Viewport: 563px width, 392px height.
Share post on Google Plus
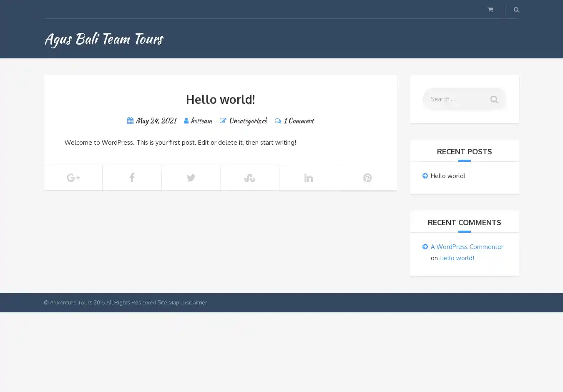click(73, 178)
